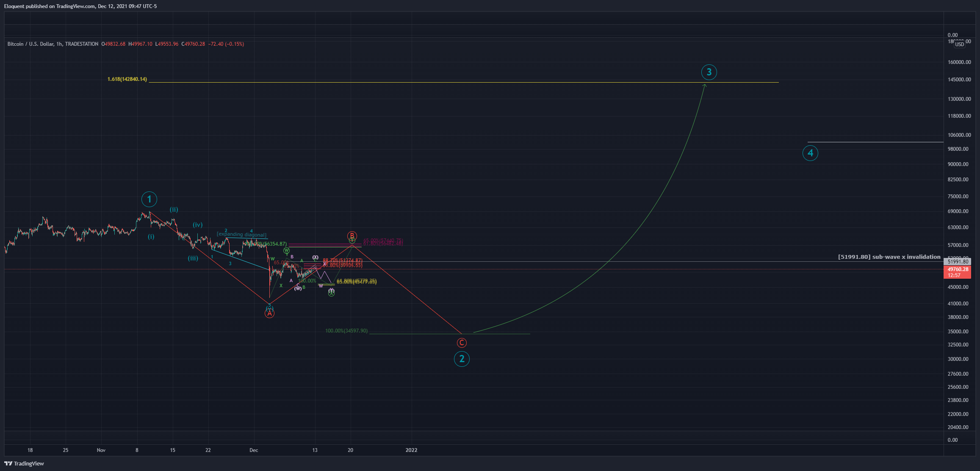Click the [expanding diagonal] annotation
The width and height of the screenshot is (980, 471).
(241, 234)
